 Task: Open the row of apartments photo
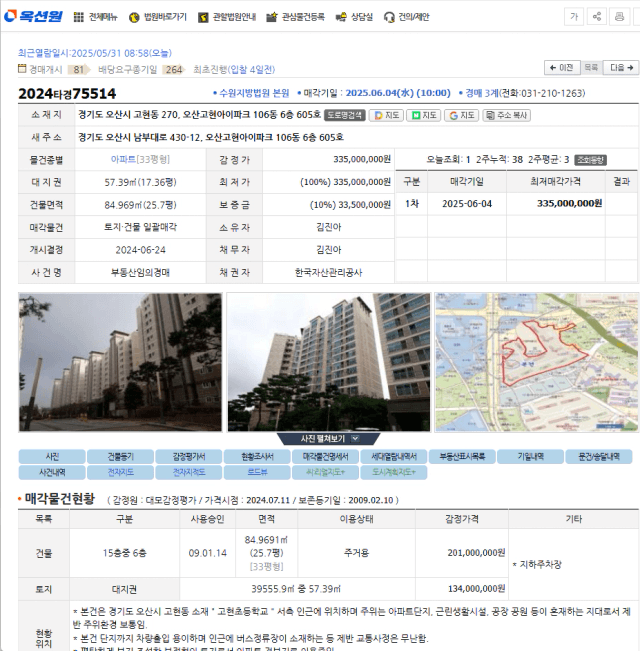tap(120, 362)
